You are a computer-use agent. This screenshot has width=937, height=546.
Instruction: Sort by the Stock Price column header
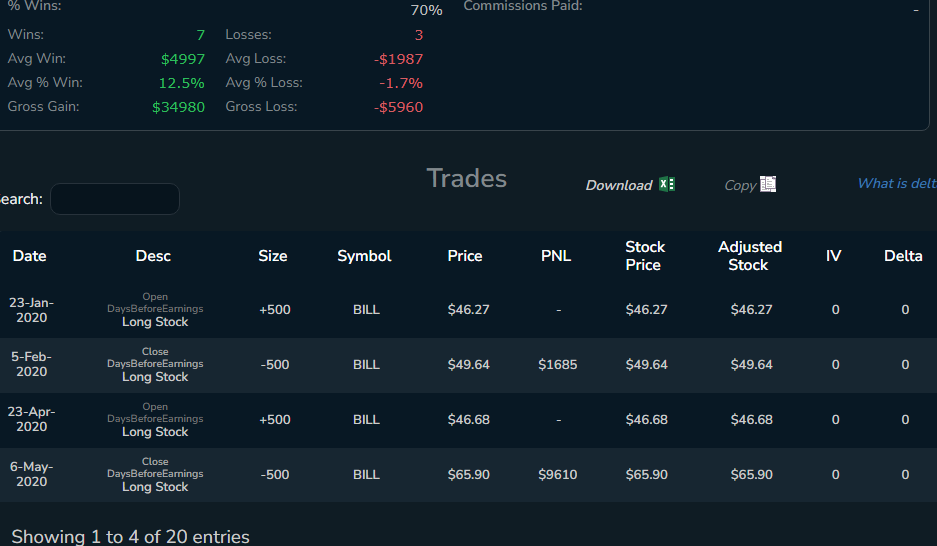click(645, 256)
